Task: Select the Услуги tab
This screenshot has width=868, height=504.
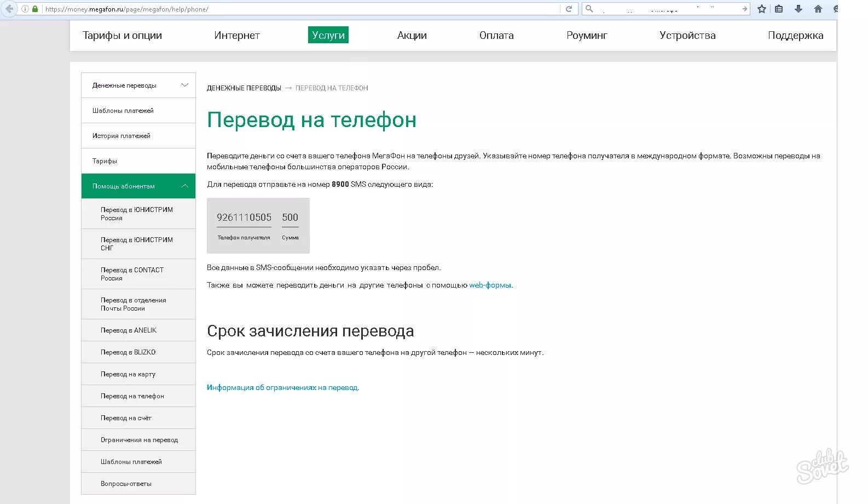Action: click(328, 35)
